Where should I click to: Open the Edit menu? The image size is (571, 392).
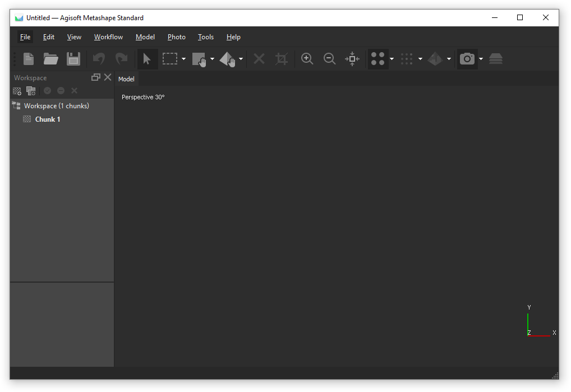tap(48, 37)
